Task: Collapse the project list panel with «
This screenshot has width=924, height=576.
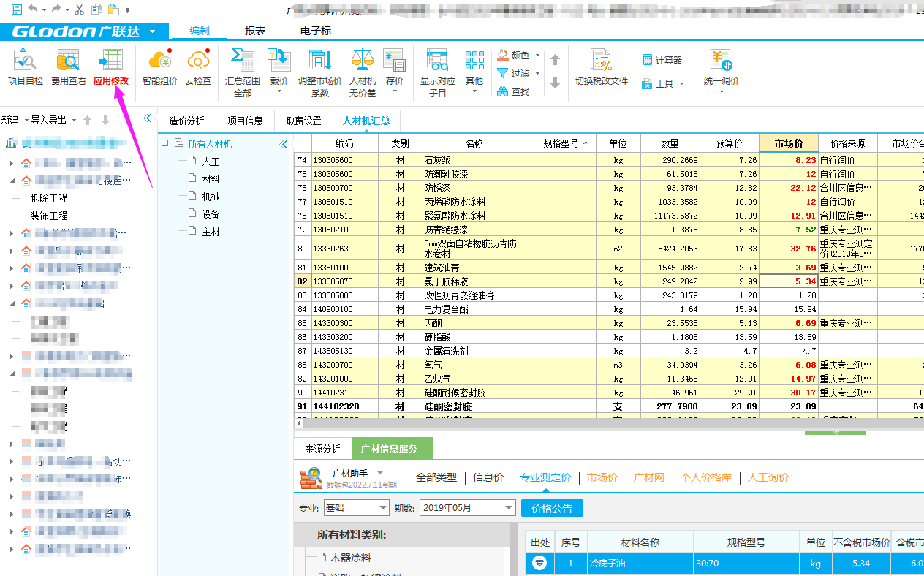Action: click(x=148, y=118)
